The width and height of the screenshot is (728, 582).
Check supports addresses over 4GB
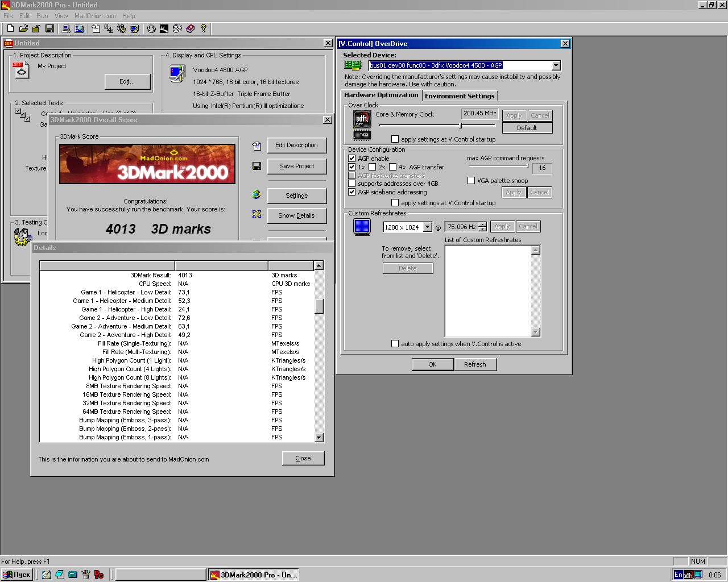pyautogui.click(x=352, y=184)
